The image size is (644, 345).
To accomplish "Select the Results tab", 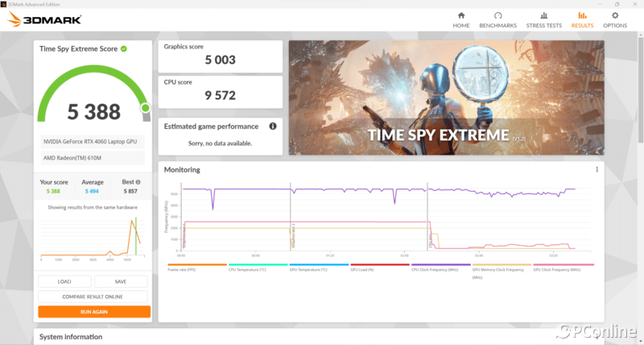I will (582, 19).
